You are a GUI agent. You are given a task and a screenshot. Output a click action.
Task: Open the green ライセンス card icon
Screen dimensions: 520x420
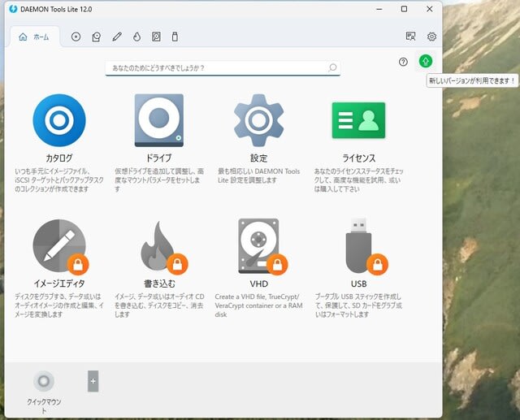[x=358, y=120]
